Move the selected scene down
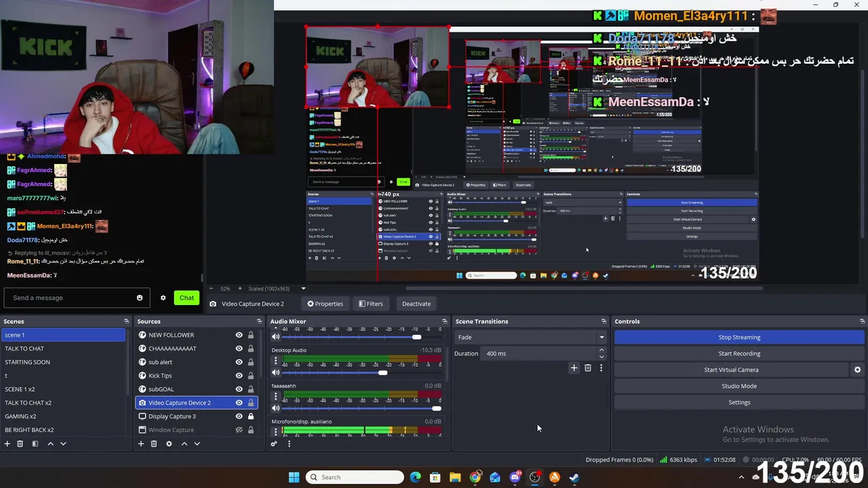 coord(63,444)
